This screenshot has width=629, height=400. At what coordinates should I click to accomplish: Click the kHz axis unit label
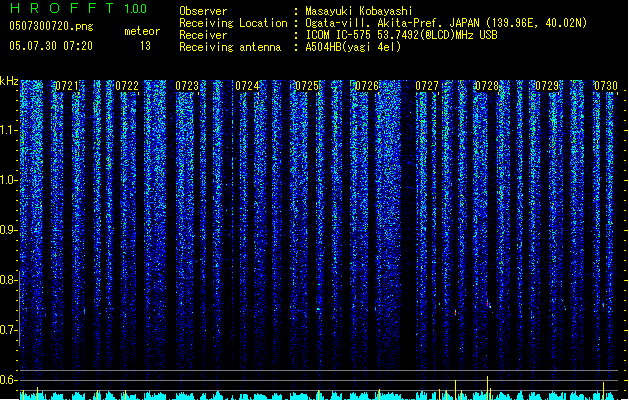(9, 81)
